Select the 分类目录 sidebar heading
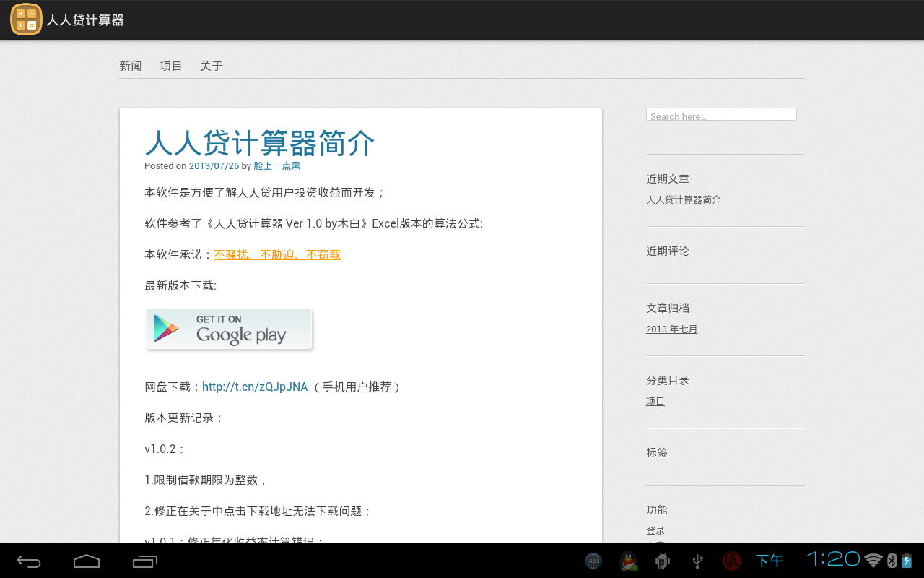924x578 pixels. (668, 380)
